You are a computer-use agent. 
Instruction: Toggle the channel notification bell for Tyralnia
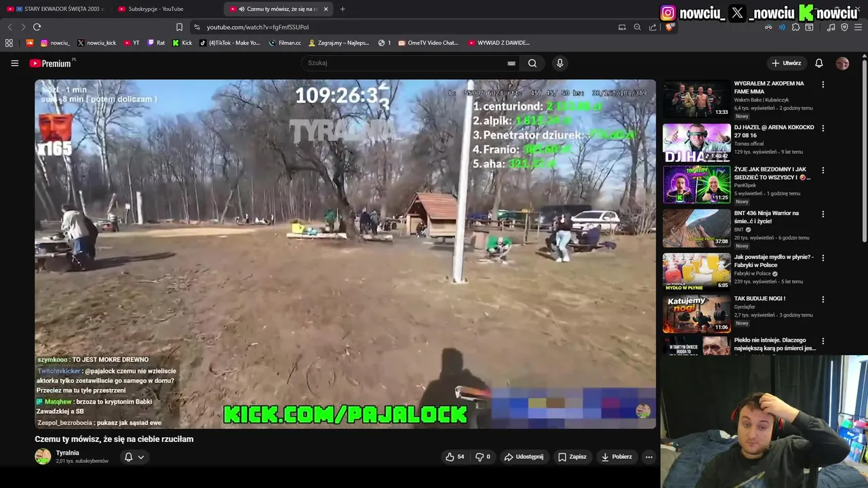128,457
